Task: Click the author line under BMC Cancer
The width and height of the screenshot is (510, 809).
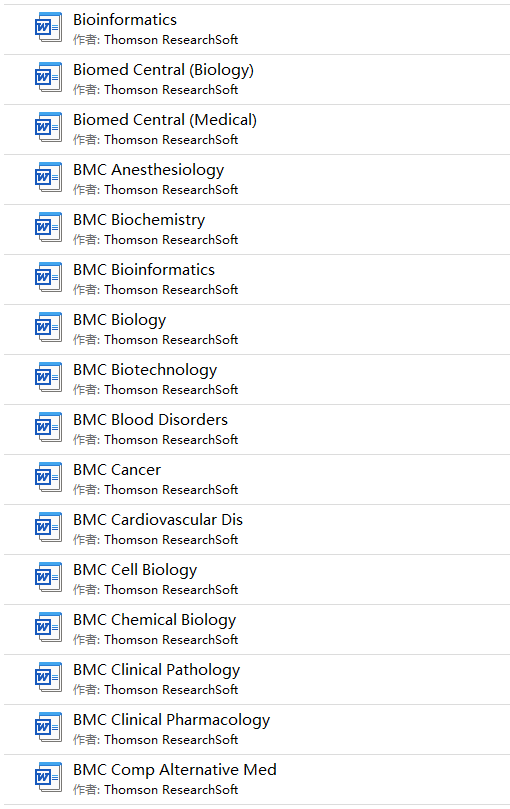Action: click(155, 490)
